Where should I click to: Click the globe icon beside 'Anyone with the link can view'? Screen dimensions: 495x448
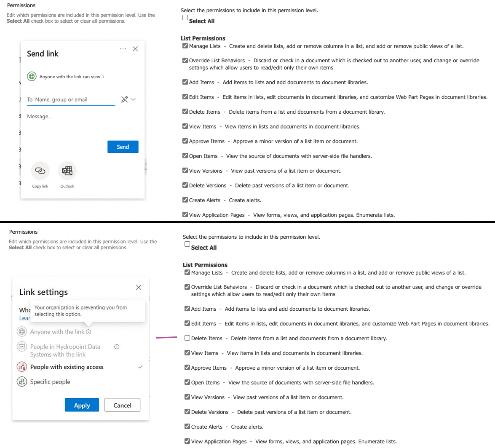pyautogui.click(x=32, y=76)
